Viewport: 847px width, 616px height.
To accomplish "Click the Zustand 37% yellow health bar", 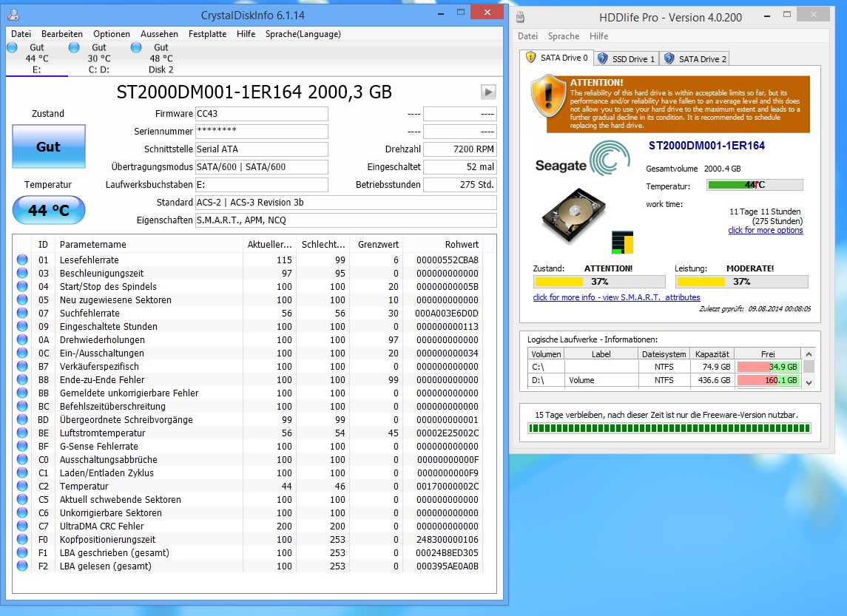I will coord(600,281).
